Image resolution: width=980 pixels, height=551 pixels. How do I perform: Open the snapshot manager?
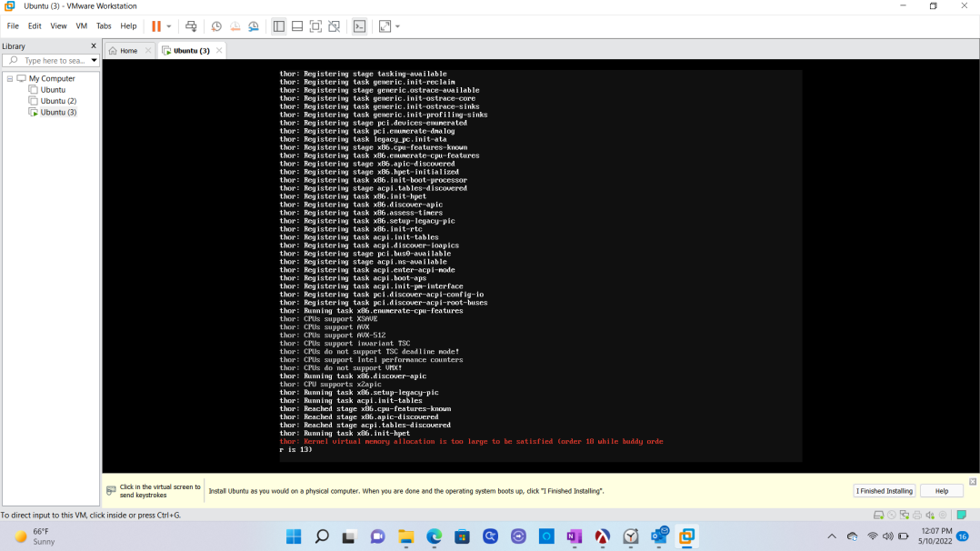(254, 26)
